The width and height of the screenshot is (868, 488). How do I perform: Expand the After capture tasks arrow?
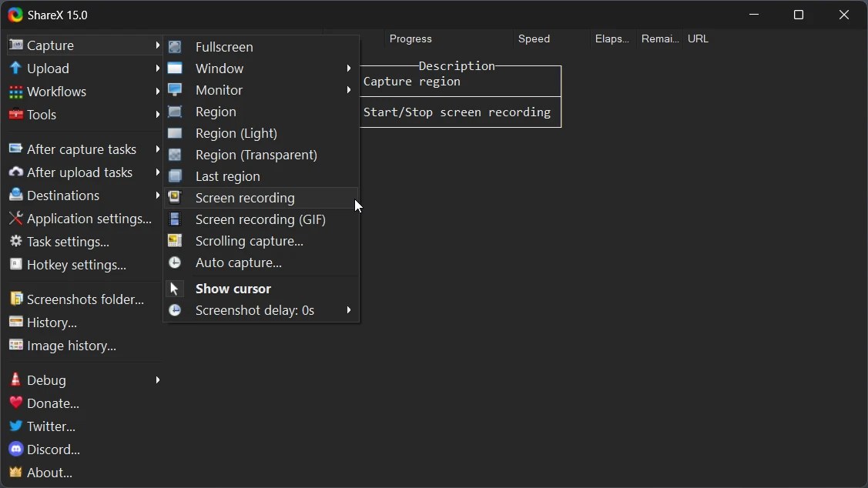tap(158, 149)
